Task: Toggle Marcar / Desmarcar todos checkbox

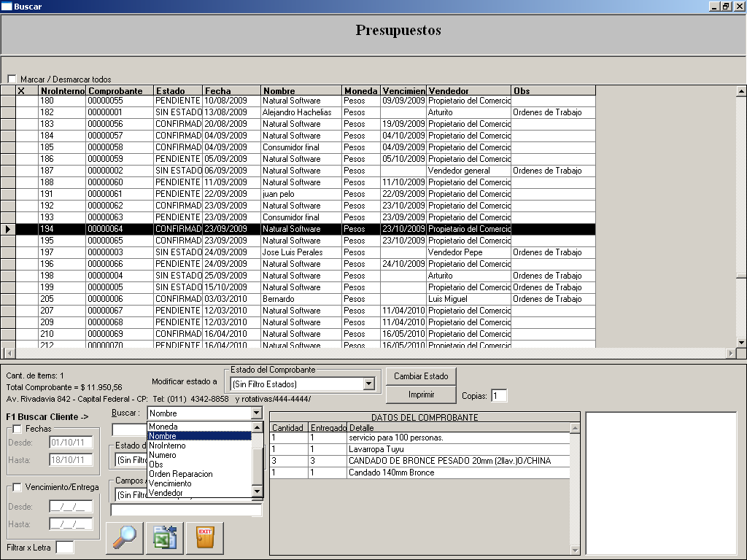Action: (12, 79)
